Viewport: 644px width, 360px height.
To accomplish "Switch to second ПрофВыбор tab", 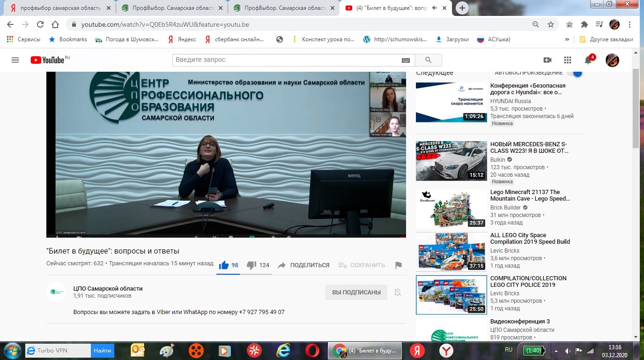I will [171, 8].
